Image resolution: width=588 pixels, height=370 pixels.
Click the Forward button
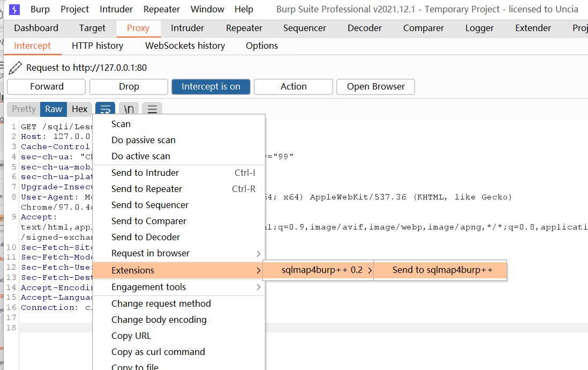(x=47, y=87)
